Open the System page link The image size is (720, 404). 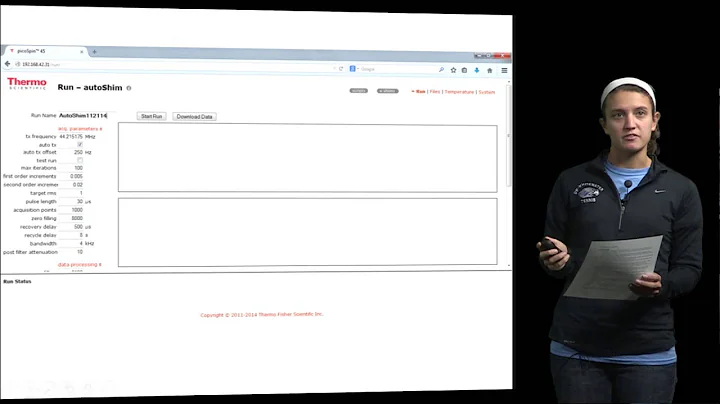[x=487, y=92]
